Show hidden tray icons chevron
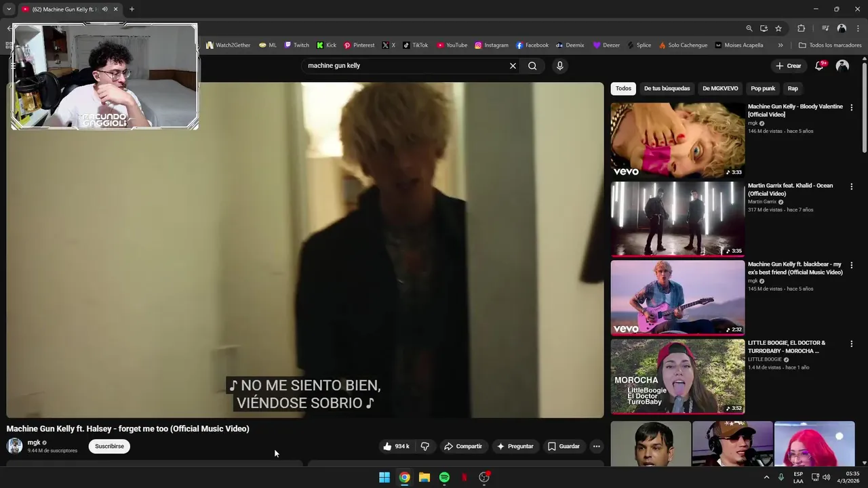 tap(766, 477)
